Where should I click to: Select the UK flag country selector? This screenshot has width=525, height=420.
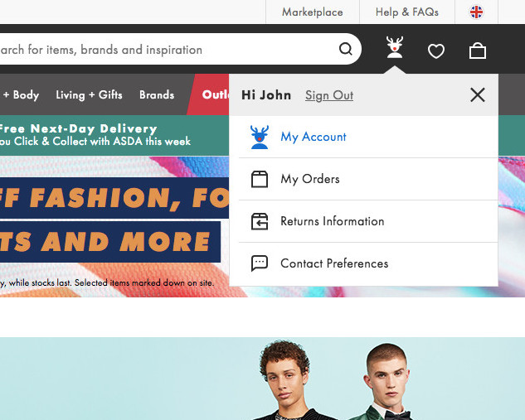pos(476,12)
